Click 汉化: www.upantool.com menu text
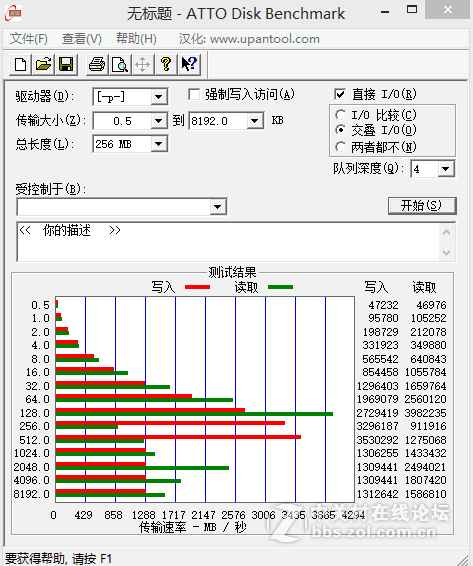The width and height of the screenshot is (473, 566). [249, 39]
